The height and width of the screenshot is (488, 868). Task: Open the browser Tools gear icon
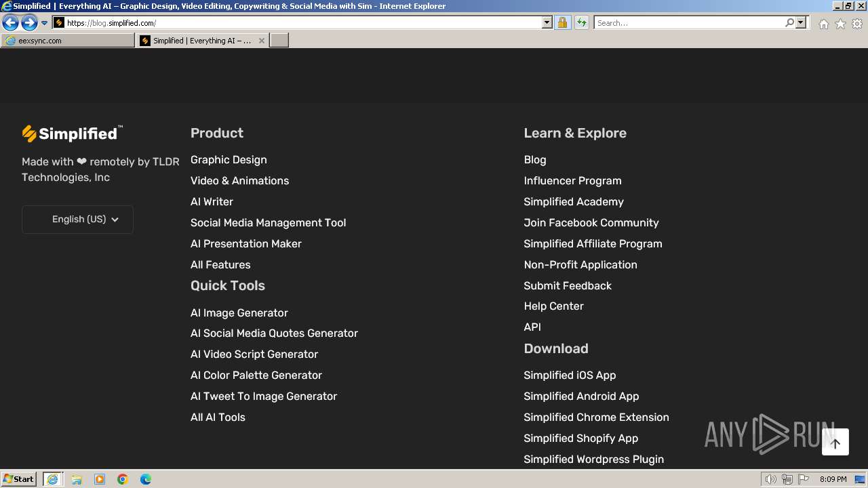click(x=857, y=24)
